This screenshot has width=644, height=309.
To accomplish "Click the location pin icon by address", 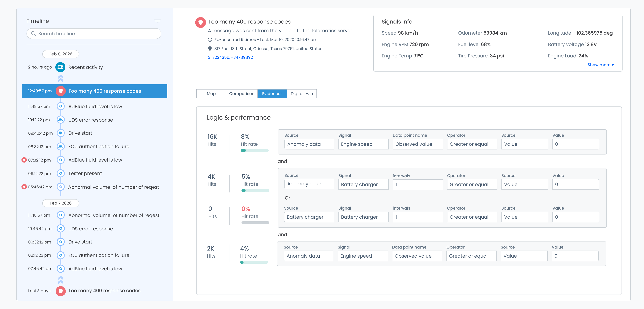I will tap(210, 49).
